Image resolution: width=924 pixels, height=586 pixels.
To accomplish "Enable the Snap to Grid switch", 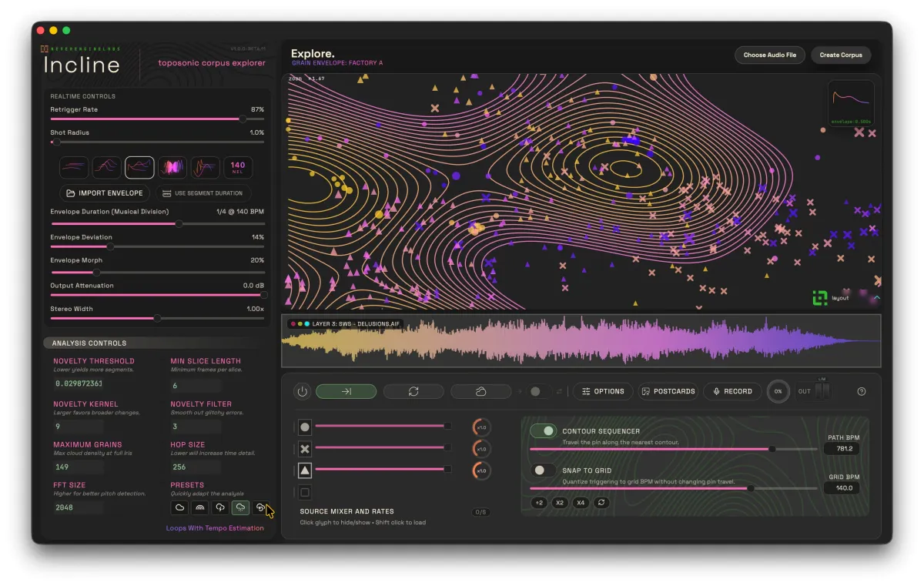I will [x=543, y=470].
